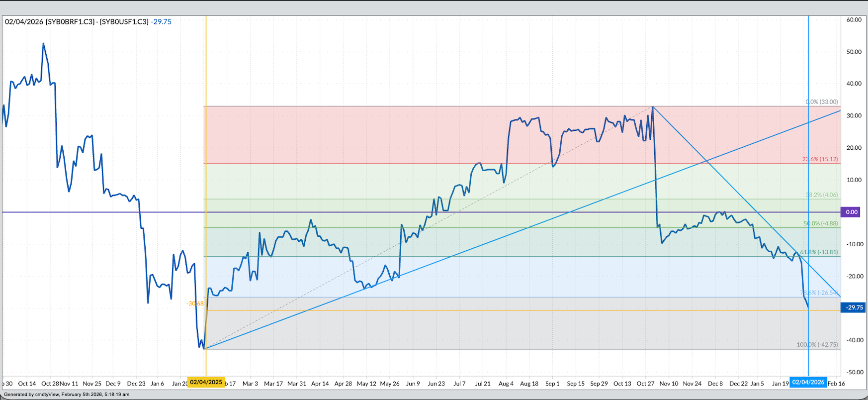Click the Mar 17 label on the time axis
This screenshot has height=400, width=868.
tap(273, 384)
